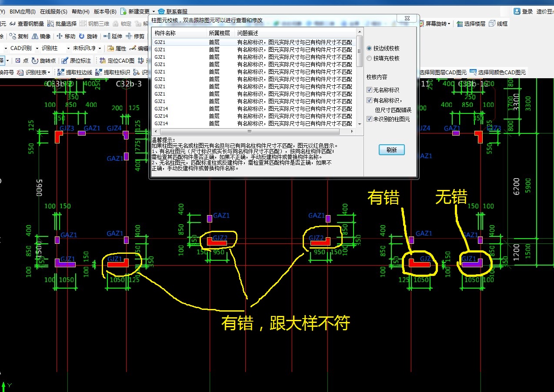Viewport: 554px width, 392px height.
Task: Click the 问题描述 column header
Action: (x=295, y=33)
